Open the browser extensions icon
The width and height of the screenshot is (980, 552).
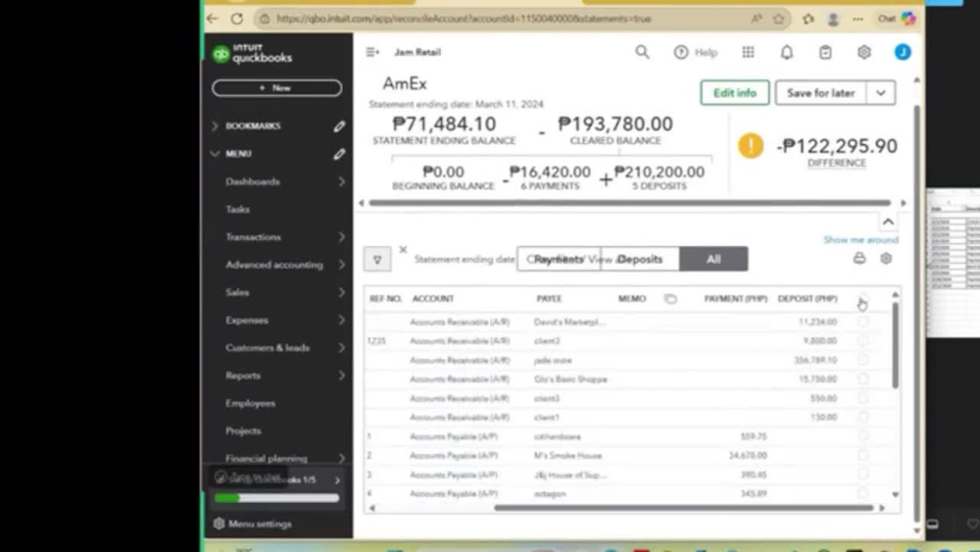[x=808, y=19]
